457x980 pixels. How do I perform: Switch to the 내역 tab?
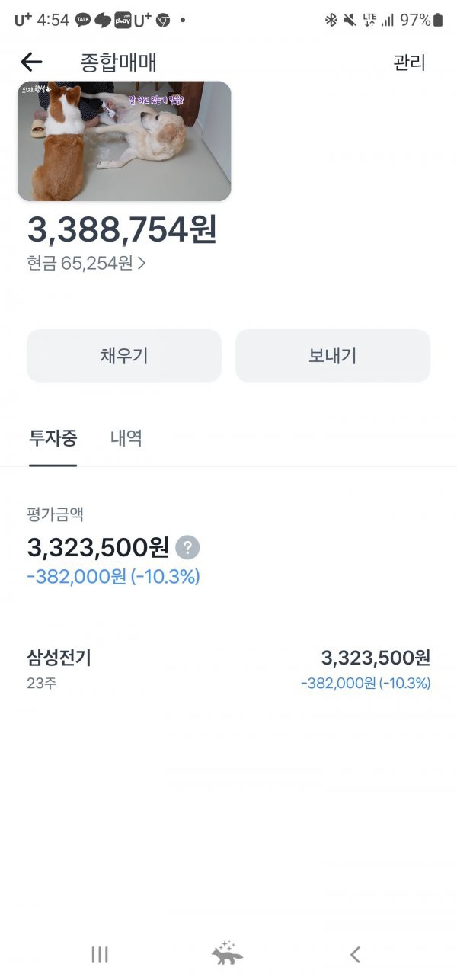pos(126,438)
